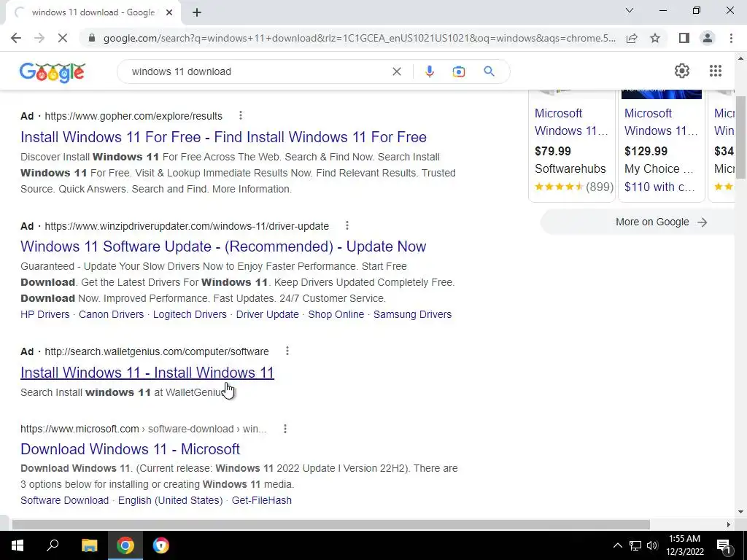Open Install Windows 11 WalletGenius link
The width and height of the screenshot is (747, 560).
pos(147,373)
